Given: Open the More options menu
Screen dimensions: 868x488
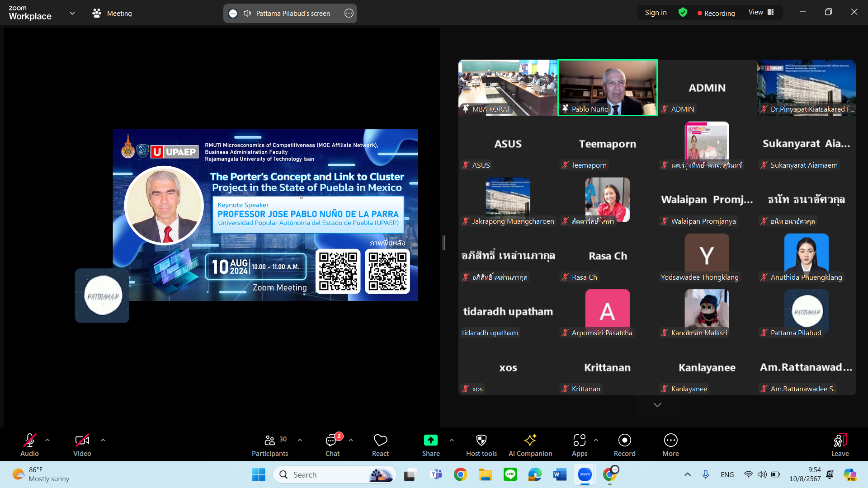Looking at the screenshot, I should (x=671, y=445).
